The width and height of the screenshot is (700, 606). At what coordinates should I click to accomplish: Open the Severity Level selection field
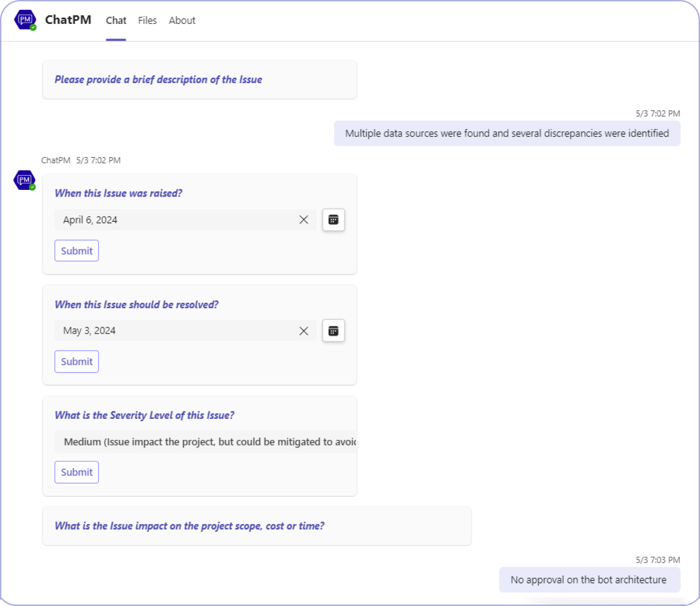point(205,442)
